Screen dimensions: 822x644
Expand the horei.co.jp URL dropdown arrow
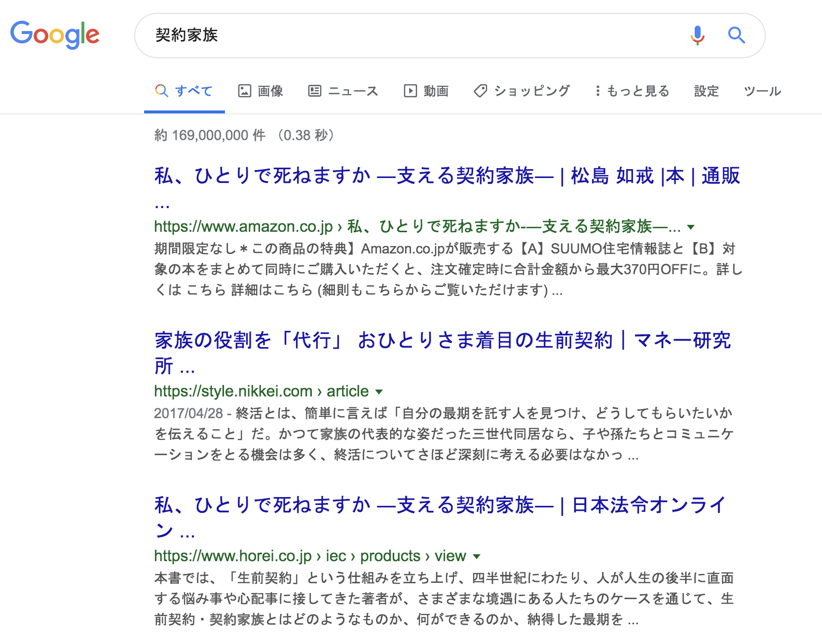coord(477,557)
